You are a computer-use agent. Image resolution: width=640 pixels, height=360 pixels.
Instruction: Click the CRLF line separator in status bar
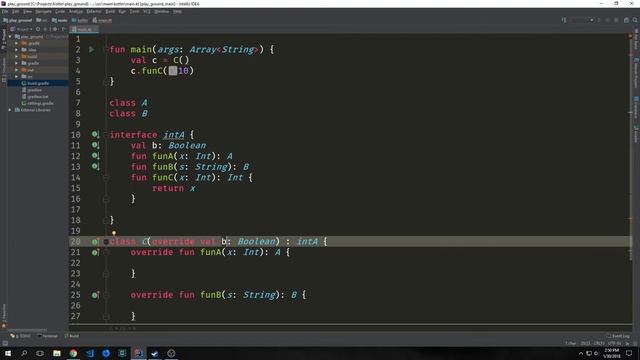point(599,343)
